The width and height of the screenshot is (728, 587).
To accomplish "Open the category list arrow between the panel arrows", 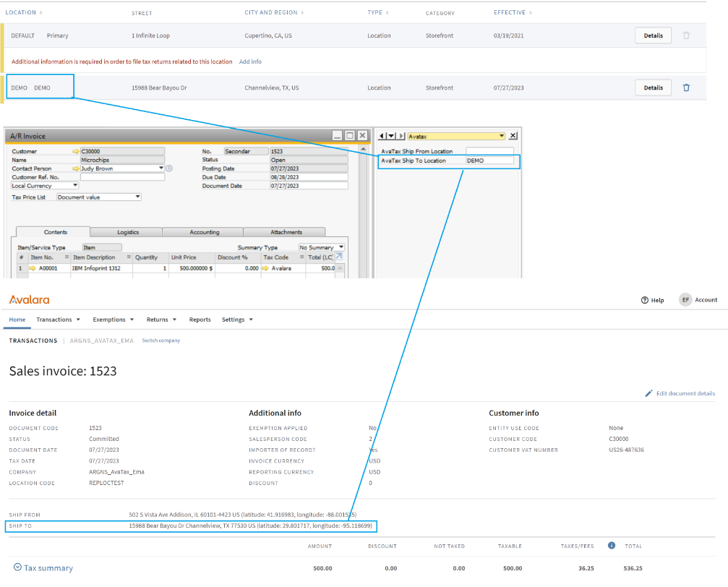I will click(x=391, y=136).
